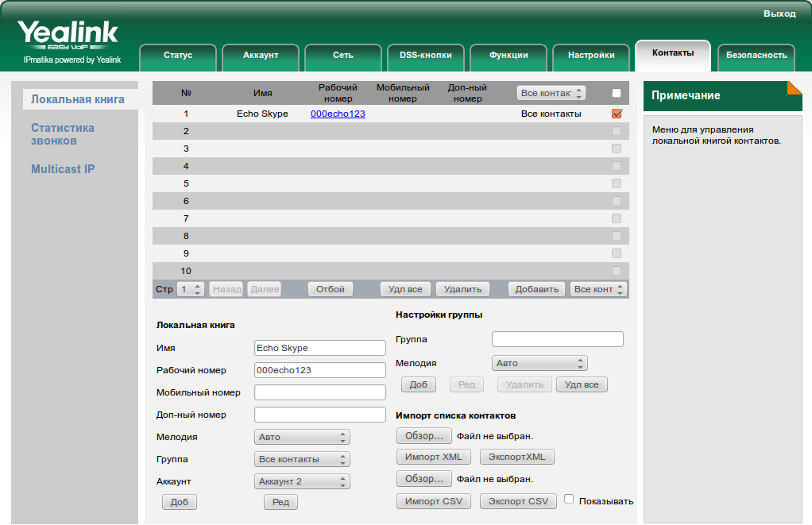Toggle the select-all checkbox in table header
The width and height of the screenshot is (812, 525).
pyautogui.click(x=617, y=93)
